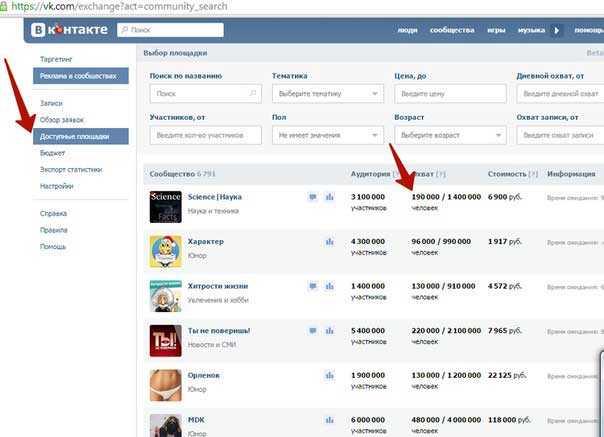The image size is (604, 437).
Task: Click the Дневной охват, от input
Action: [x=560, y=94]
